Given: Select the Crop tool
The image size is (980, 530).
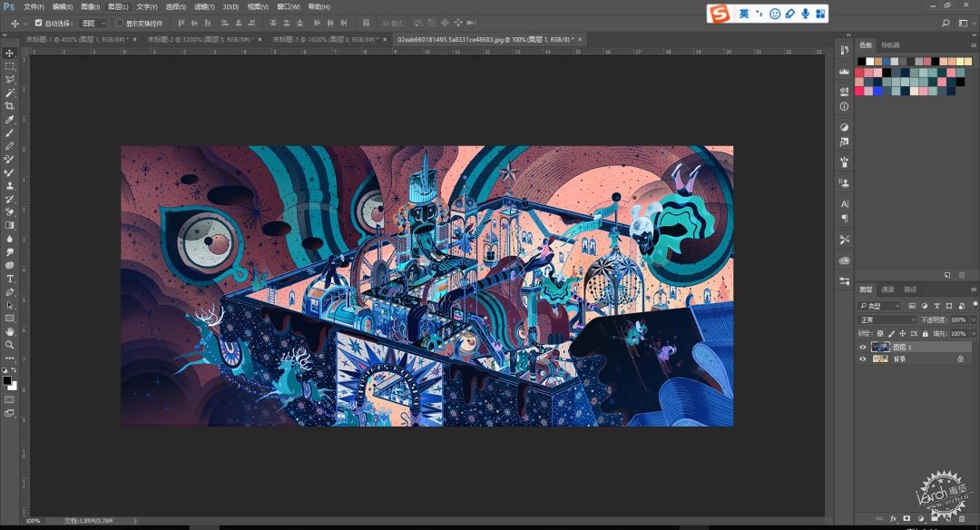Looking at the screenshot, I should [9, 106].
